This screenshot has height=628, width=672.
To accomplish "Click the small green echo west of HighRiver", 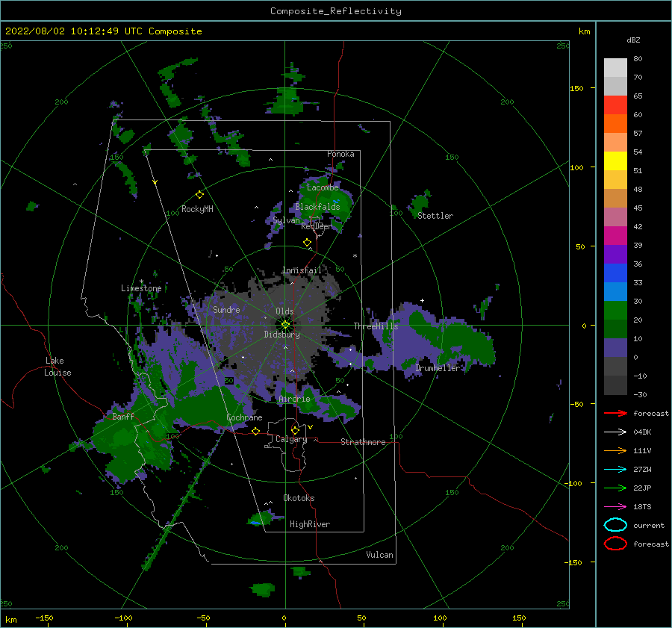I will (262, 518).
